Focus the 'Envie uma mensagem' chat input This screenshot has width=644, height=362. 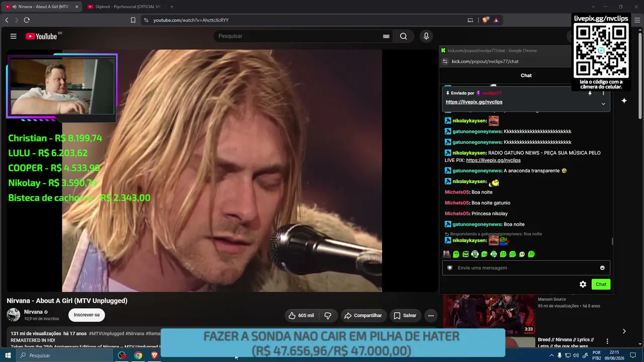pyautogui.click(x=526, y=268)
